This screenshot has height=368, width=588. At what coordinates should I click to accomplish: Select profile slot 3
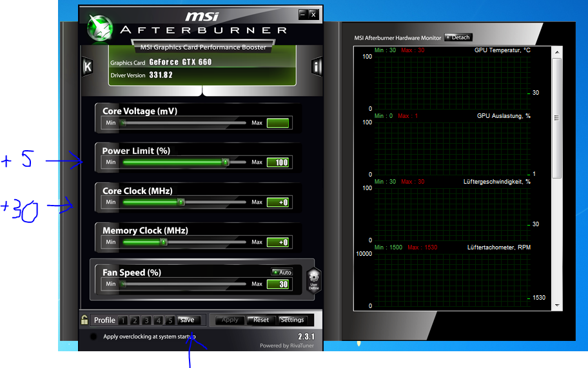tap(146, 320)
